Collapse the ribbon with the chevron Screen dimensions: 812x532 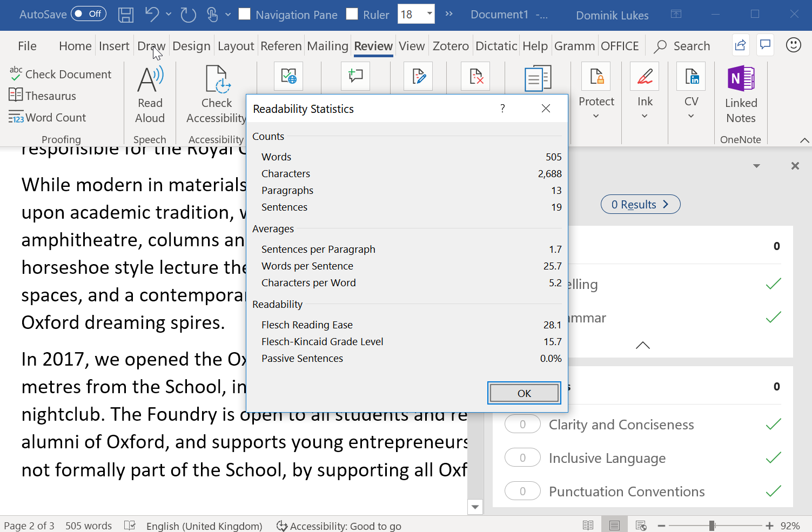804,140
